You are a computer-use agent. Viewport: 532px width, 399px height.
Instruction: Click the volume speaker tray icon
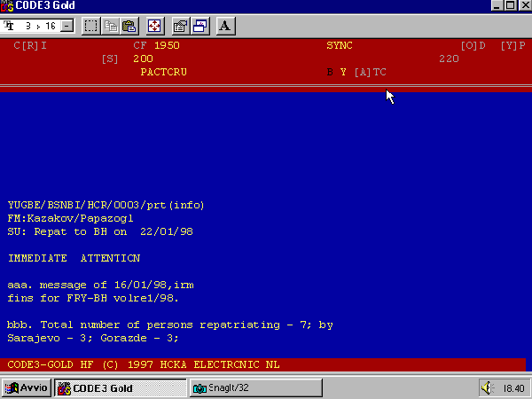487,388
